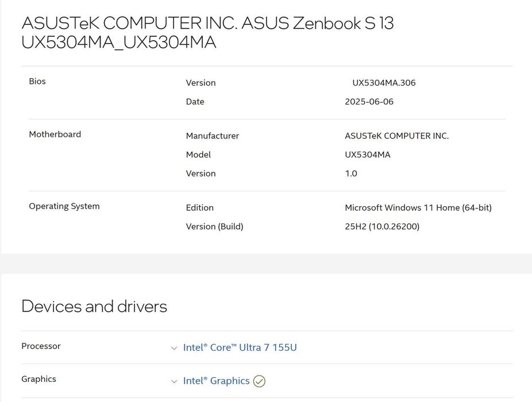532x402 pixels.
Task: Open the Intel Graphics link
Action: tap(216, 381)
